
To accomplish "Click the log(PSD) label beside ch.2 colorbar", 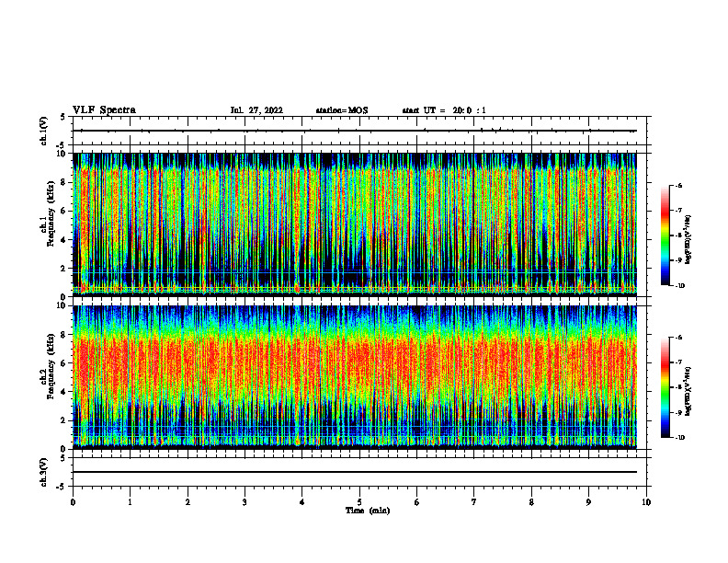I will coord(688,391).
